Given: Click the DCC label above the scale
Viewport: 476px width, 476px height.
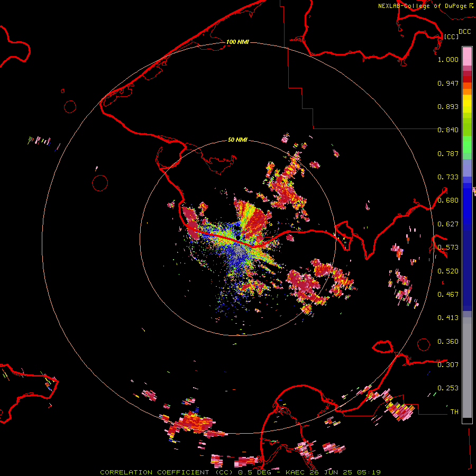Looking at the screenshot, I should tap(465, 32).
